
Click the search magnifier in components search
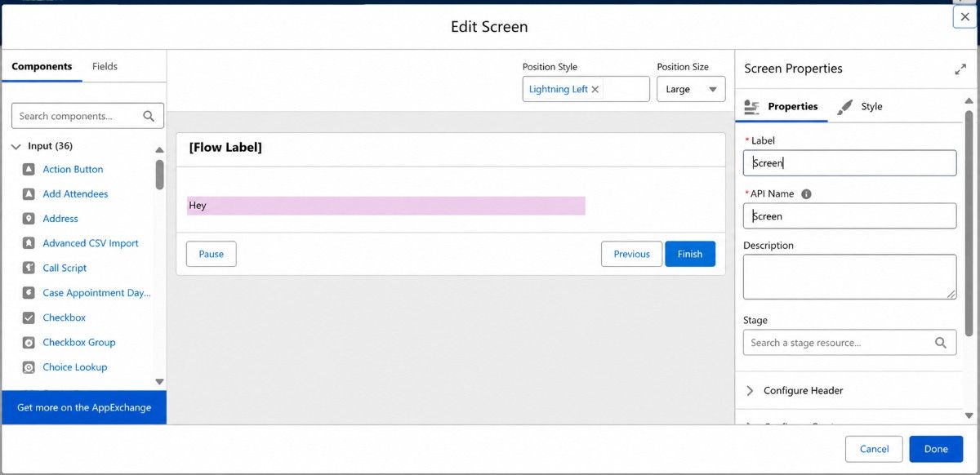pos(149,116)
